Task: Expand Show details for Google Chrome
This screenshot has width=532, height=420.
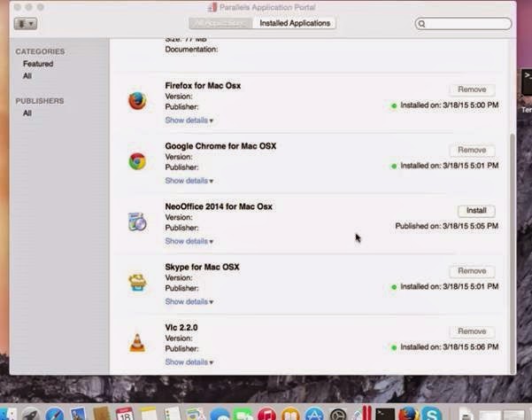Action: [x=189, y=181]
